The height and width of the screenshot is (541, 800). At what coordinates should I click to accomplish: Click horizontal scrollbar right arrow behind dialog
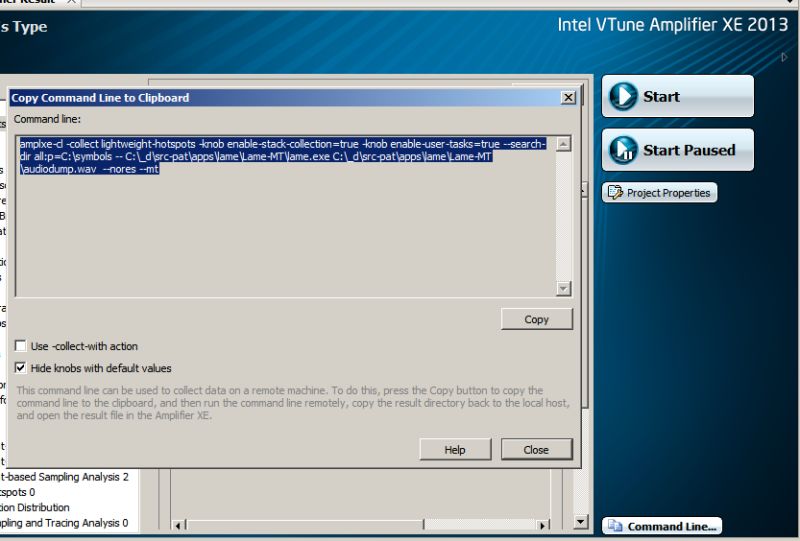pos(542,525)
